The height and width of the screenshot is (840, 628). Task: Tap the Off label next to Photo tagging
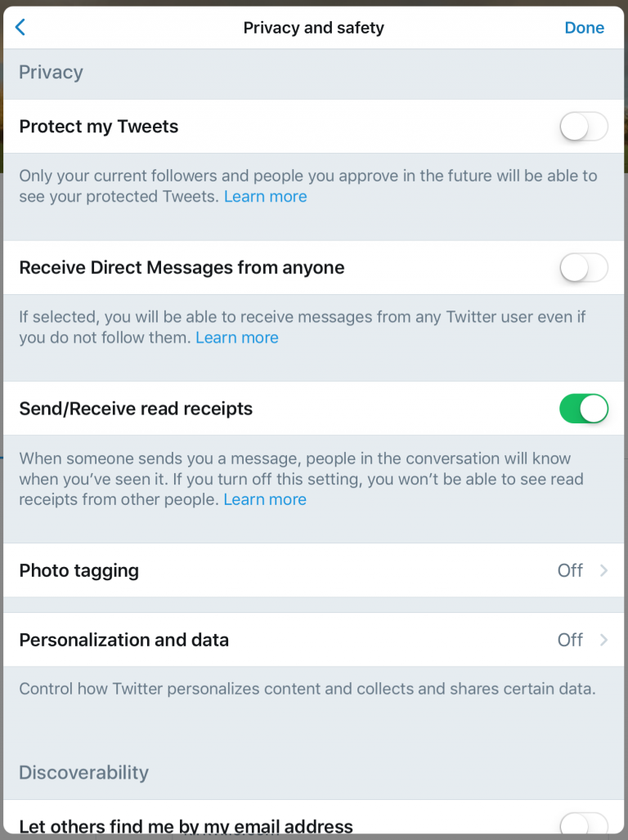click(570, 570)
